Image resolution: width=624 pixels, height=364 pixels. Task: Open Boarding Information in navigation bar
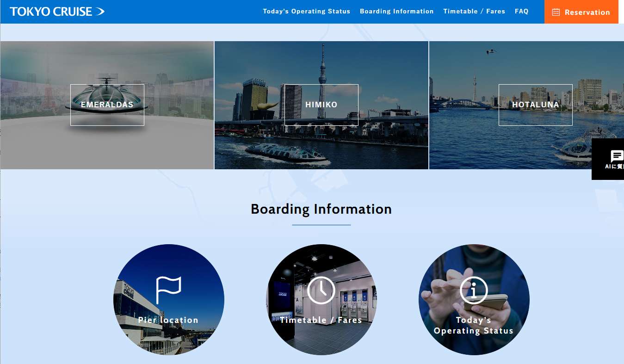click(396, 12)
